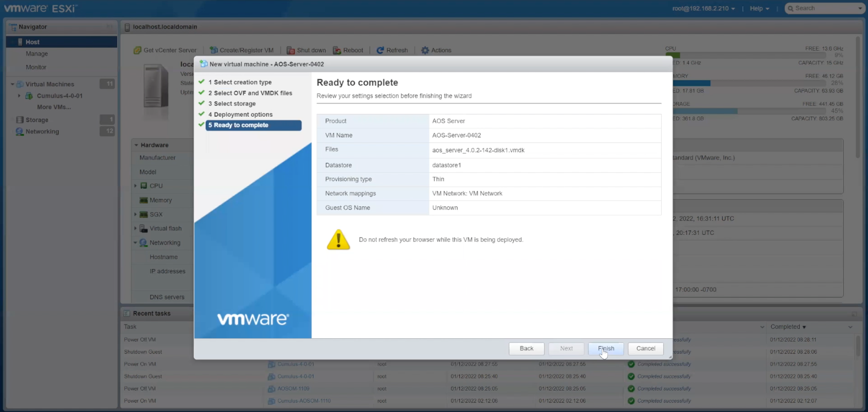The image size is (868, 412).
Task: Click the Get vCenter Server icon
Action: click(x=138, y=50)
